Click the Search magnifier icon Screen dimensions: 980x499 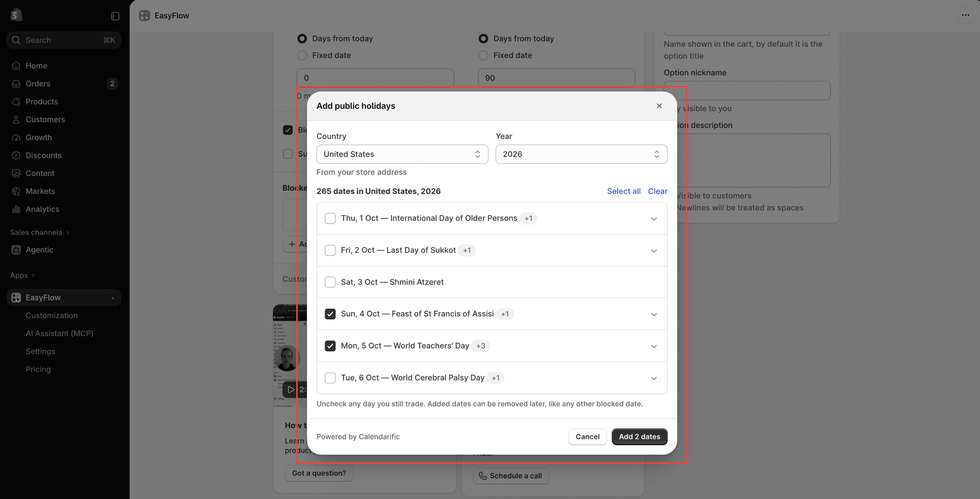[x=16, y=40]
